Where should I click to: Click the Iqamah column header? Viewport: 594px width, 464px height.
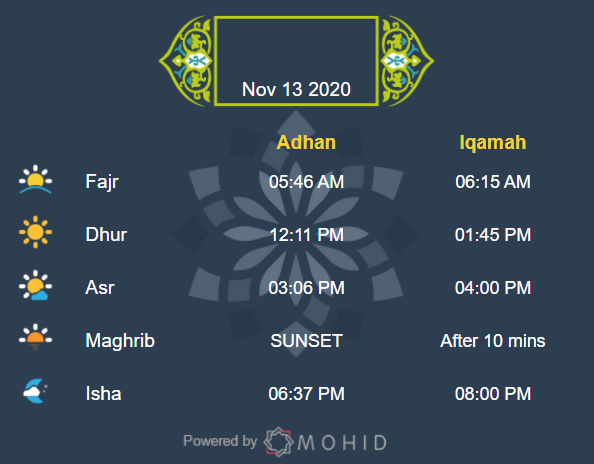tap(493, 142)
